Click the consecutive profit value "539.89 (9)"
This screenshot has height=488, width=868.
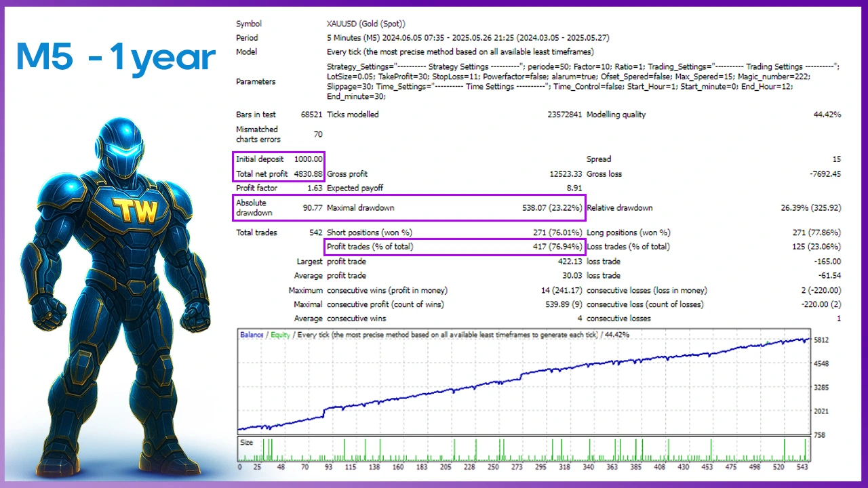point(563,304)
